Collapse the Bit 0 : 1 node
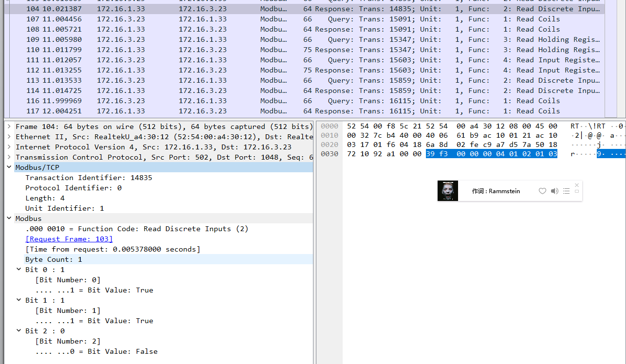626x364 pixels. point(19,270)
